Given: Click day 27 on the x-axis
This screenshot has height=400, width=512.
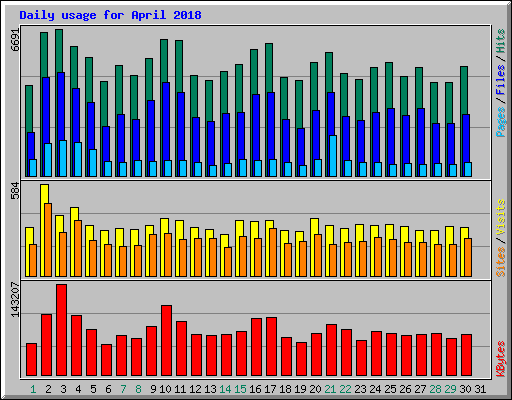Looking at the screenshot, I should coord(420,389).
